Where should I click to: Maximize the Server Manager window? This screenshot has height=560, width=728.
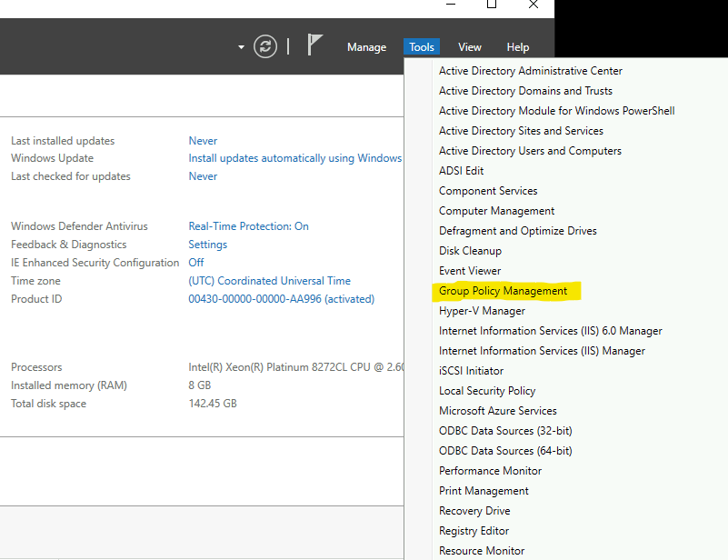492,5
